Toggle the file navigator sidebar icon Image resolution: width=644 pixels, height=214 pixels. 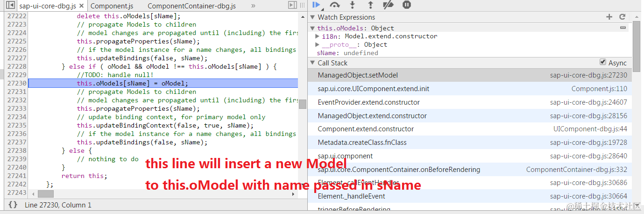click(x=10, y=6)
